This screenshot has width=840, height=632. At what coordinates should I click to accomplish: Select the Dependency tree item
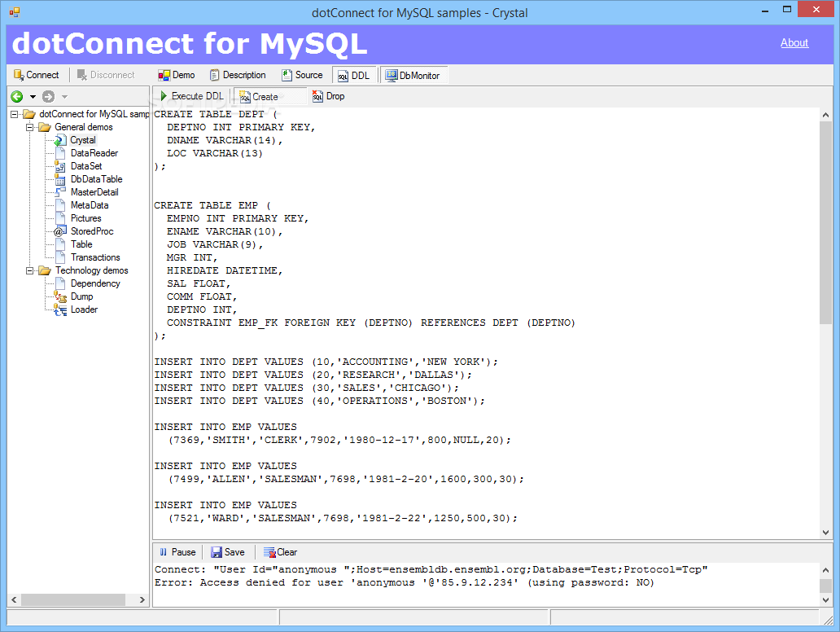click(x=95, y=283)
